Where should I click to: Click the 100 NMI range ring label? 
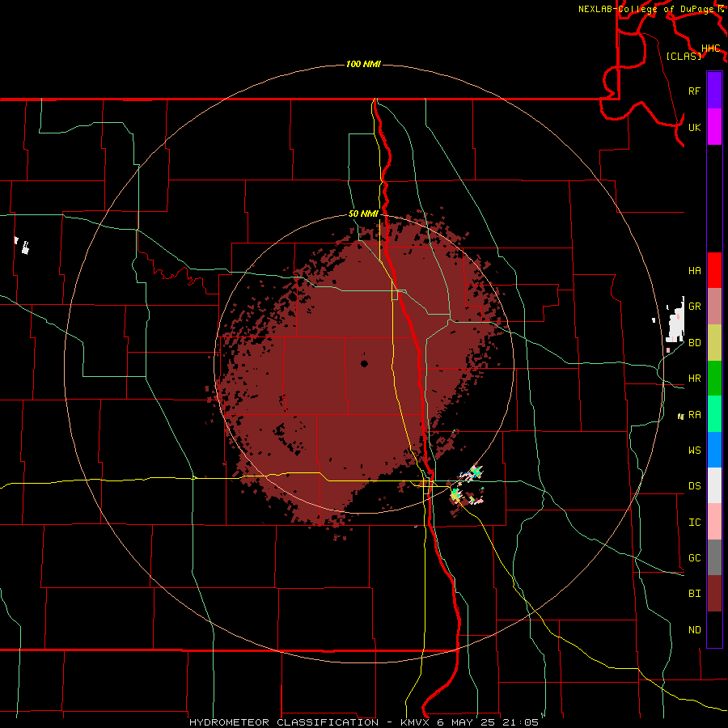[x=363, y=64]
